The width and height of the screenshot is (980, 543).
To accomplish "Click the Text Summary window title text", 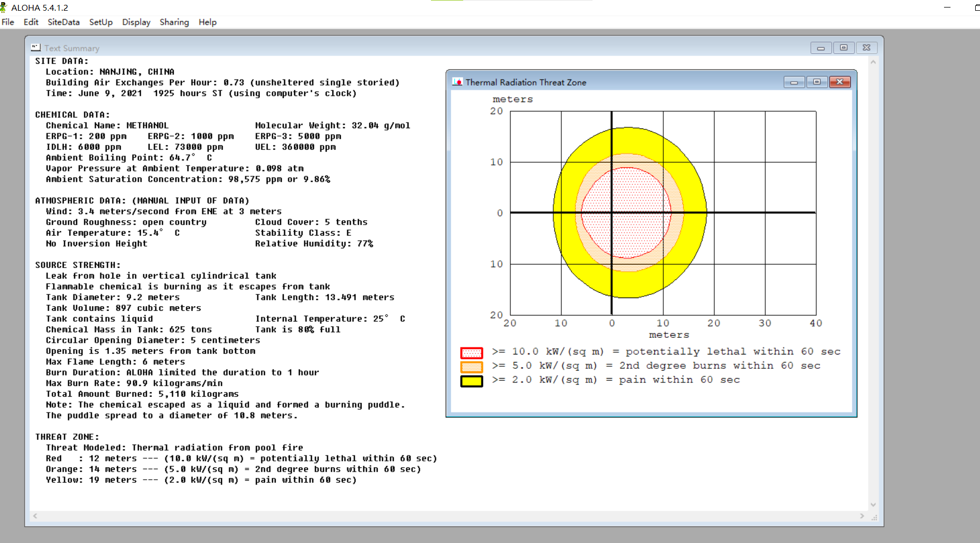I will 72,48.
